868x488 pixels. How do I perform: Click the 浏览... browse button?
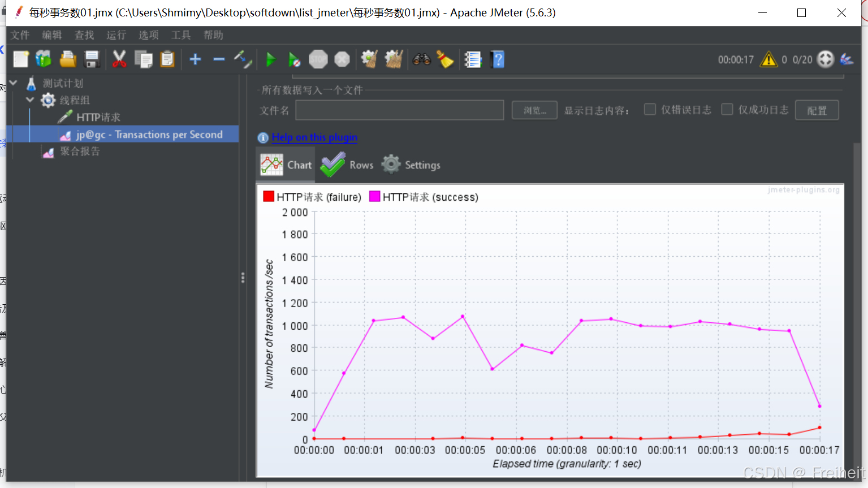(534, 110)
